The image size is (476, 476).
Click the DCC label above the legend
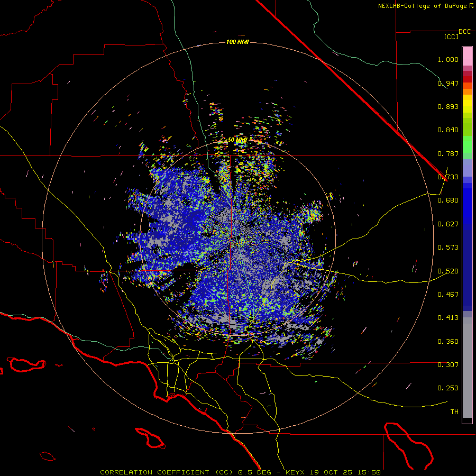(x=465, y=32)
